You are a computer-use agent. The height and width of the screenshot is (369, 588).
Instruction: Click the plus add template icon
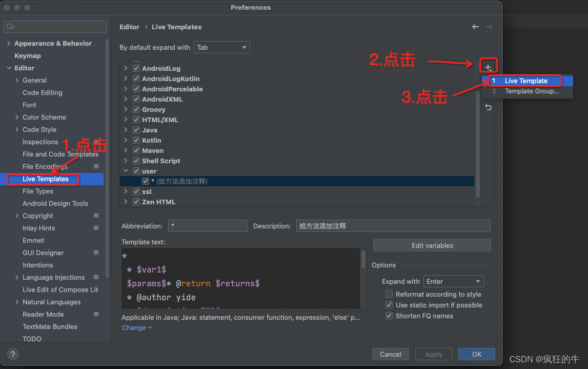click(488, 68)
